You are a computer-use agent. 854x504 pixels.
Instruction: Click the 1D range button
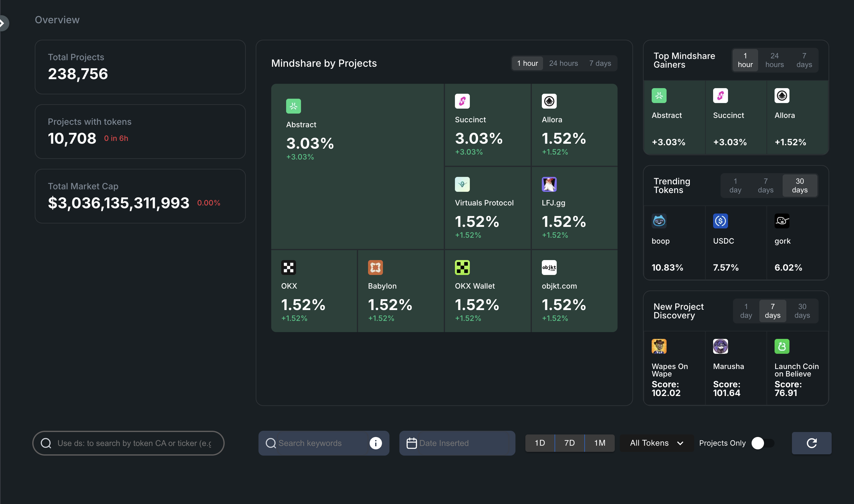tap(540, 443)
